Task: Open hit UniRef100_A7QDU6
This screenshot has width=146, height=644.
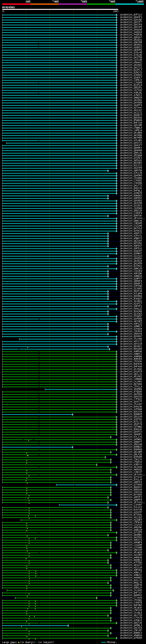Action: click(131, 392)
